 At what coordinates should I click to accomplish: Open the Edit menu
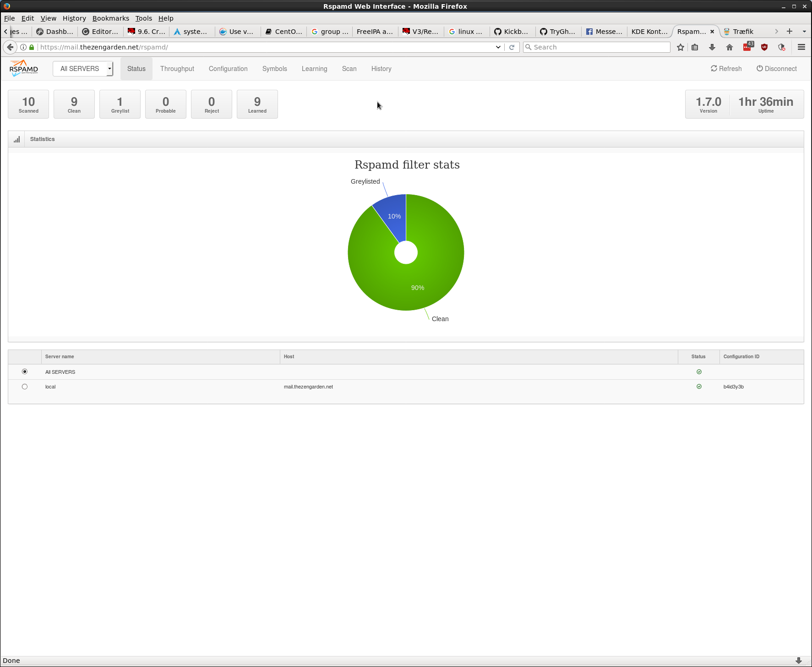tap(27, 18)
